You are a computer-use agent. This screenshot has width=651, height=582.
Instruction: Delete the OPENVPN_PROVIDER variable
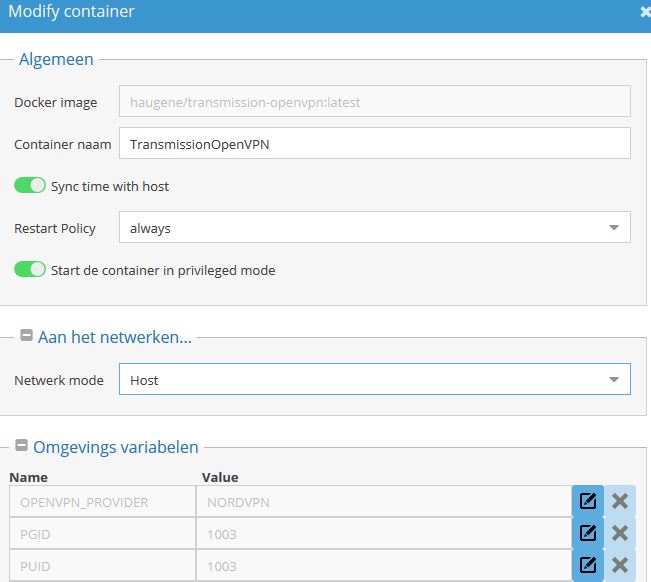[x=619, y=501]
